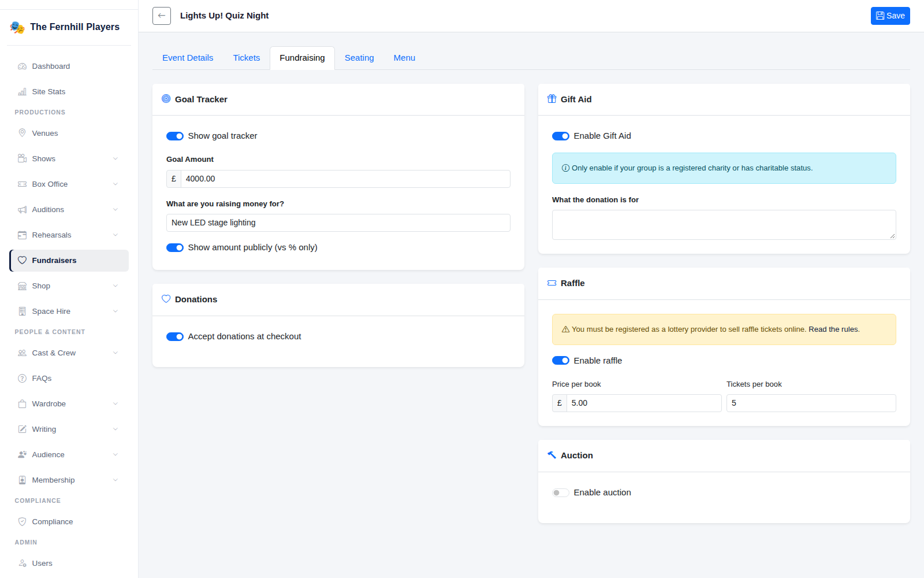Screen dimensions: 924x578
Task: Click the Auditions megaphone icon
Action: pyautogui.click(x=22, y=209)
